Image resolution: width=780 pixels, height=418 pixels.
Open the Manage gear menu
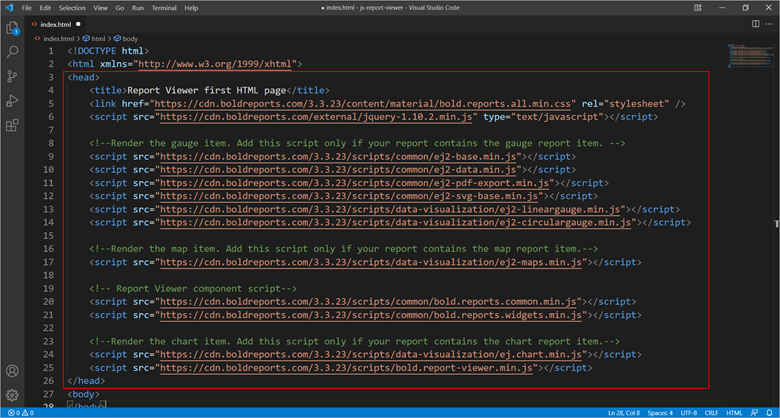(x=12, y=395)
